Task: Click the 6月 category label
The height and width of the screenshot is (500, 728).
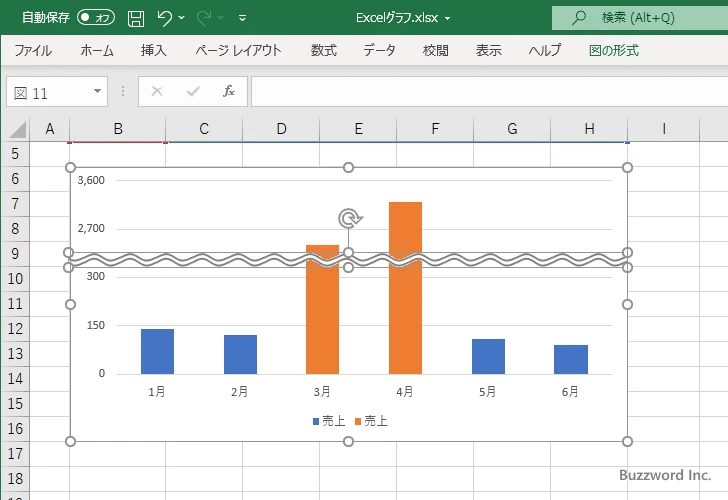Action: [x=570, y=392]
